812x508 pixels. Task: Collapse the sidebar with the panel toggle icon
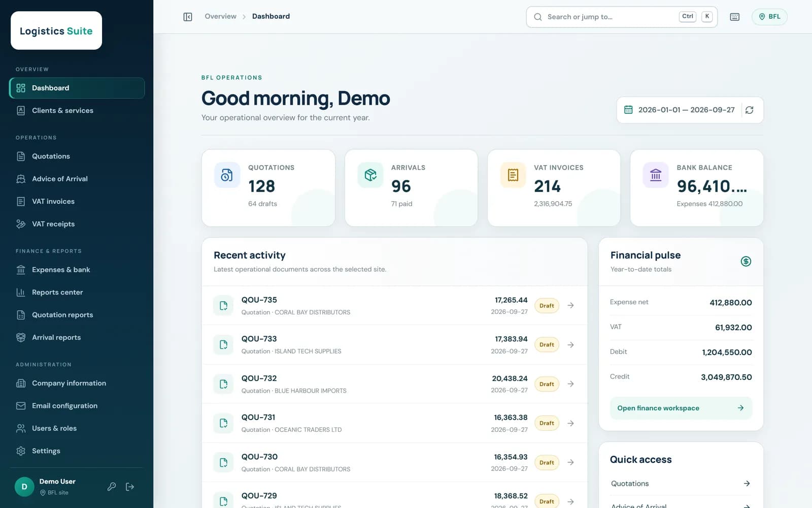[188, 17]
